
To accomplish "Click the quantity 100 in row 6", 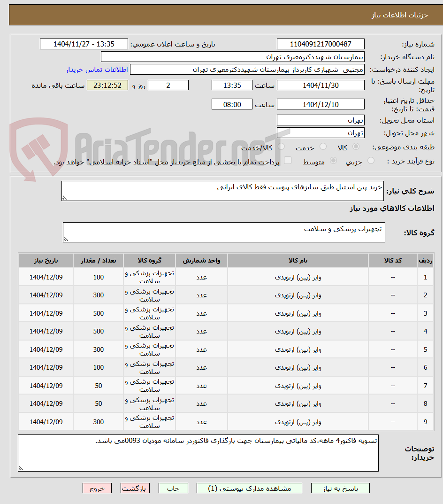I will pyautogui.click(x=98, y=368).
